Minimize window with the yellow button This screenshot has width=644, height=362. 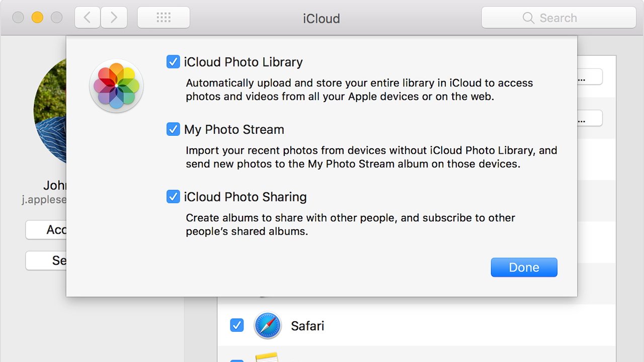click(x=37, y=18)
